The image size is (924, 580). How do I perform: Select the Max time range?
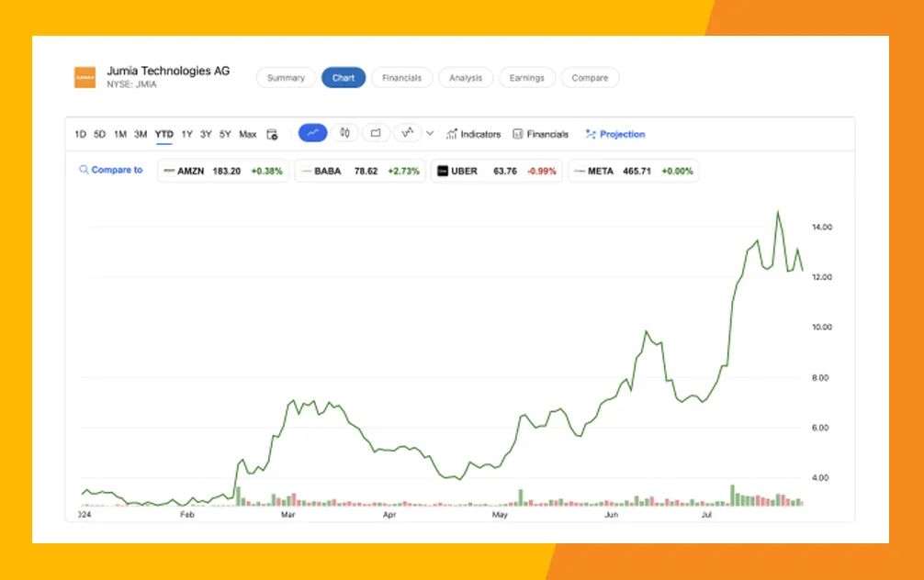[247, 134]
